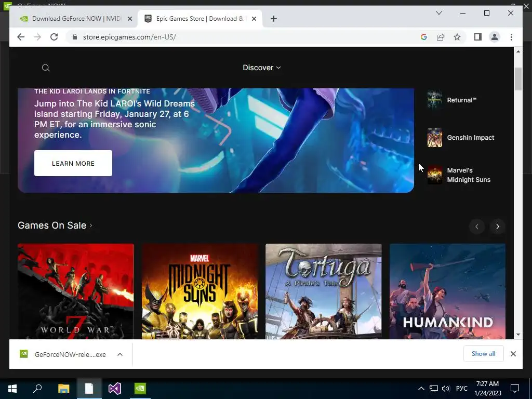Viewport: 532px width, 399px height.
Task: Show previous Games On Sale carousel page
Action: pyautogui.click(x=477, y=227)
